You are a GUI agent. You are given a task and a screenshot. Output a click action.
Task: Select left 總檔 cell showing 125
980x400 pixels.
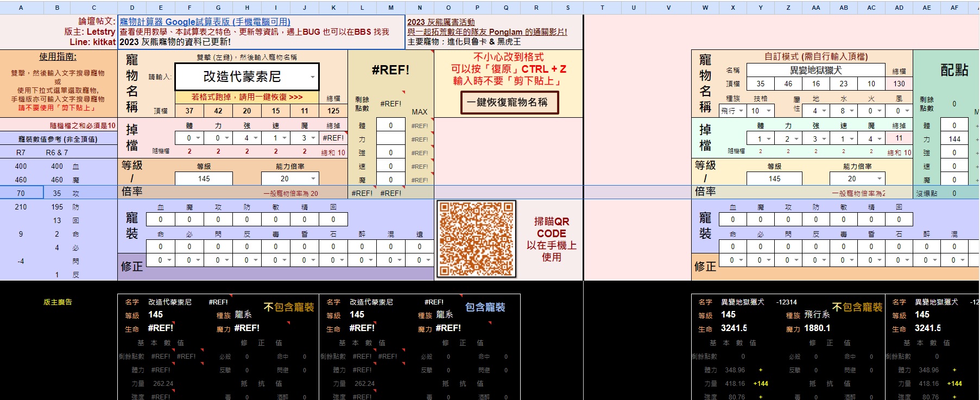click(333, 111)
